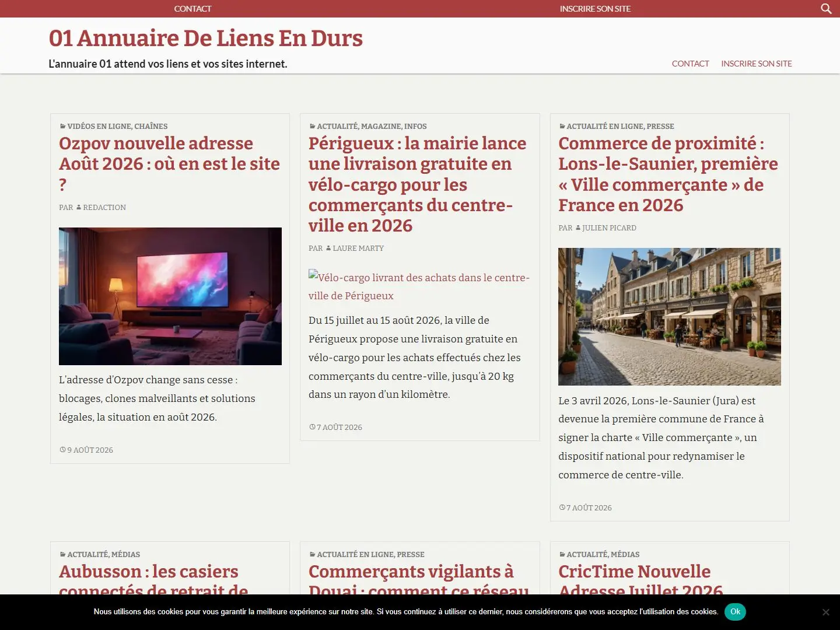The height and width of the screenshot is (630, 840).
Task: Browse the VIDÉOS EN LIGNE category
Action: 99,126
